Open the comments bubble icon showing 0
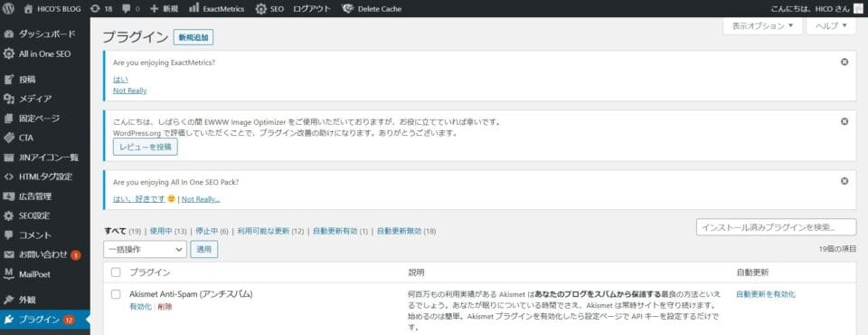The height and width of the screenshot is (335, 868). click(x=130, y=8)
